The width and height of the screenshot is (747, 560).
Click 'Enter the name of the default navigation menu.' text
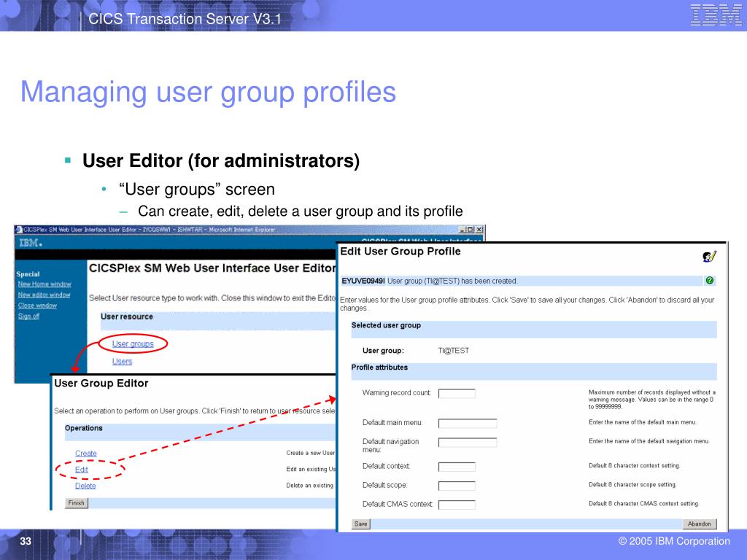pyautogui.click(x=649, y=441)
